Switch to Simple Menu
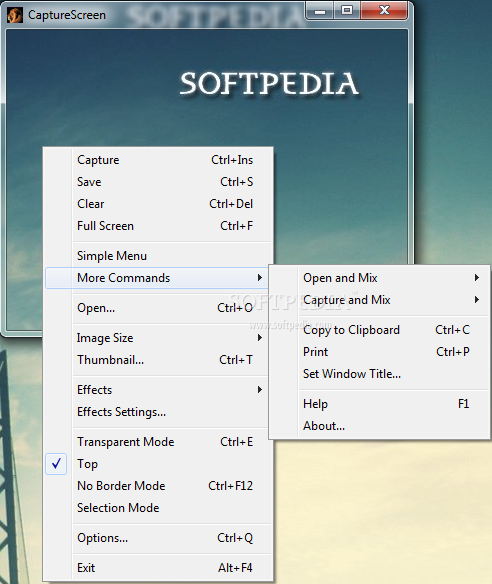492x584 pixels. pyautogui.click(x=159, y=256)
